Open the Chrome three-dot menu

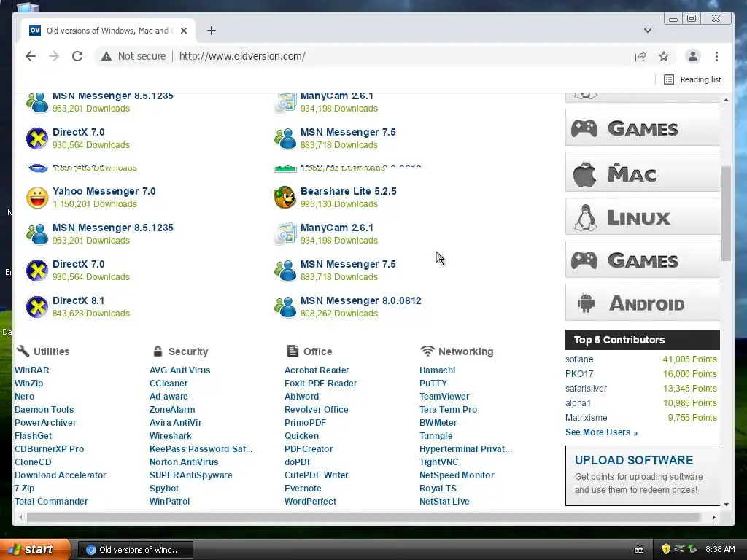(x=716, y=56)
